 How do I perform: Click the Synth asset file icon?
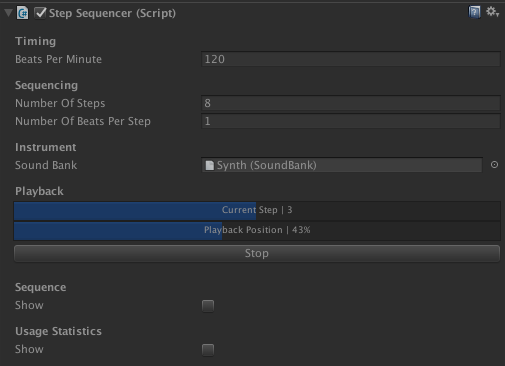click(x=209, y=165)
